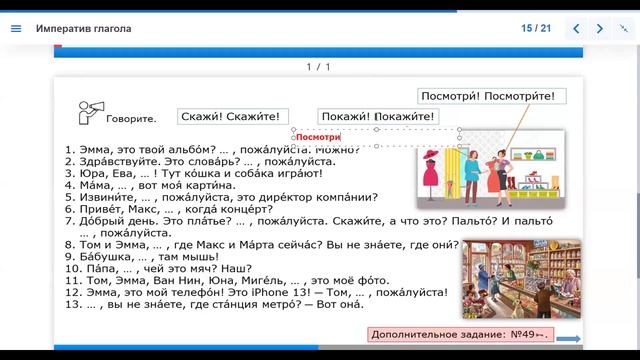Screen dimensions: 640x360
Task: Exit fullscreen with collapse arrows icon
Action: (x=624, y=28)
